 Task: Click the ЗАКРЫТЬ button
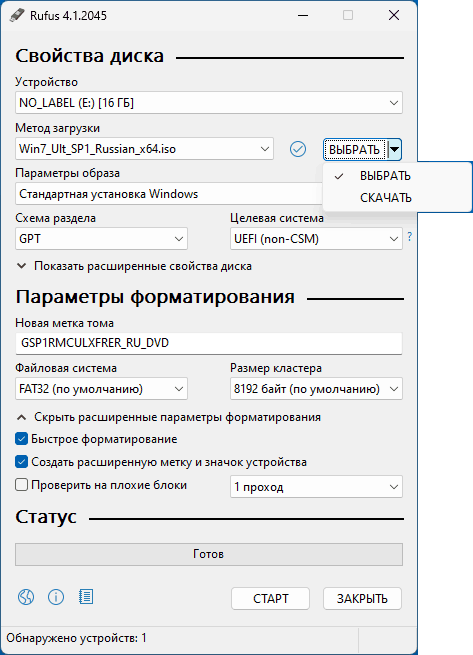(x=362, y=599)
